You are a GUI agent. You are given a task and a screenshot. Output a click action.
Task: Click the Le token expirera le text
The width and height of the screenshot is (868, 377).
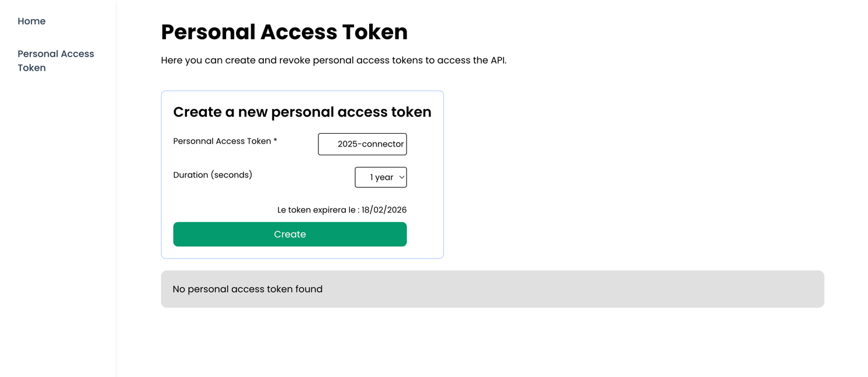point(318,210)
